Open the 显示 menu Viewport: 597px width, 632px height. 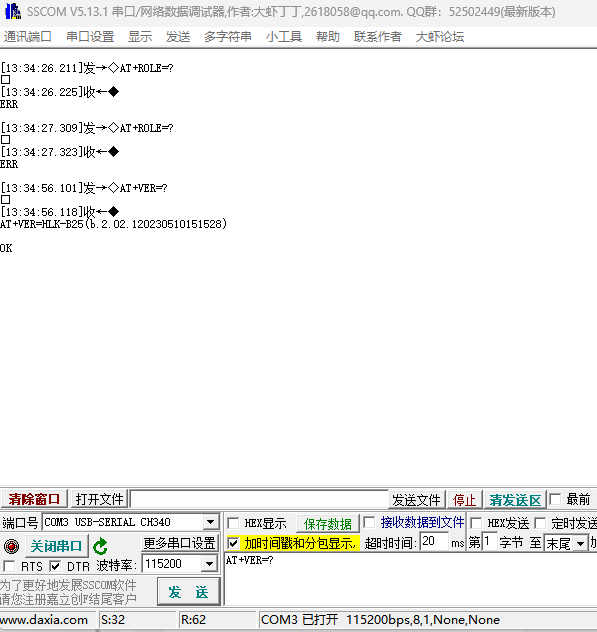(140, 37)
